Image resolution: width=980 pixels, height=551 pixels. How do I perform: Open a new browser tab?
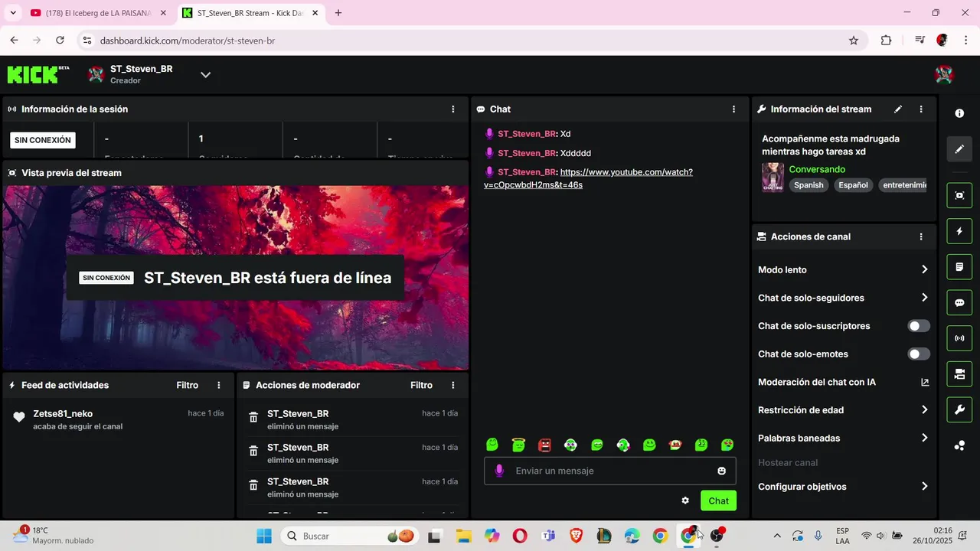point(338,13)
